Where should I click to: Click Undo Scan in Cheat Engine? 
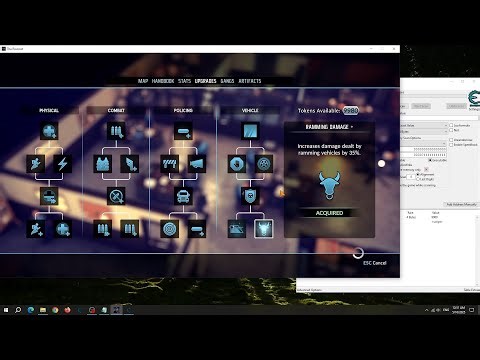coord(456,106)
